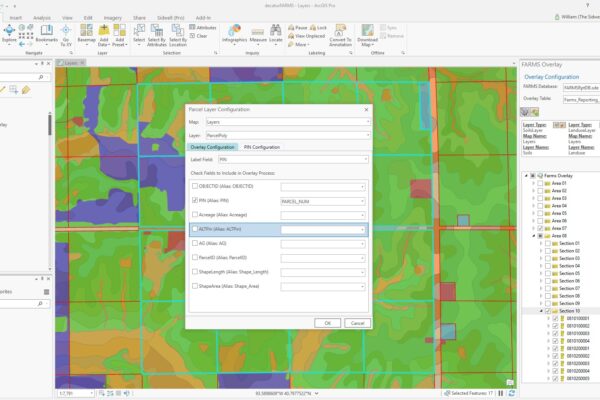Viewport: 600px width, 400px height.
Task: Open the Locate tool
Action: coord(276,33)
